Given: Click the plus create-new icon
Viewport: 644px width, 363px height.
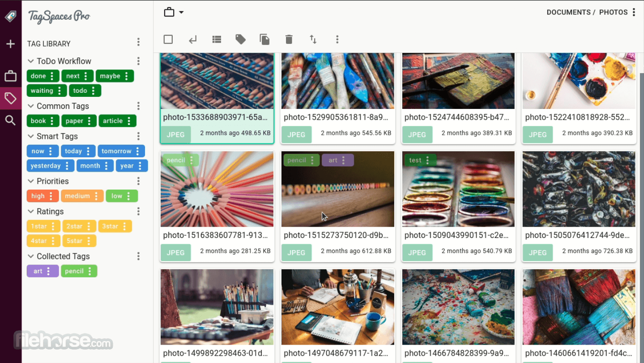Looking at the screenshot, I should [10, 44].
